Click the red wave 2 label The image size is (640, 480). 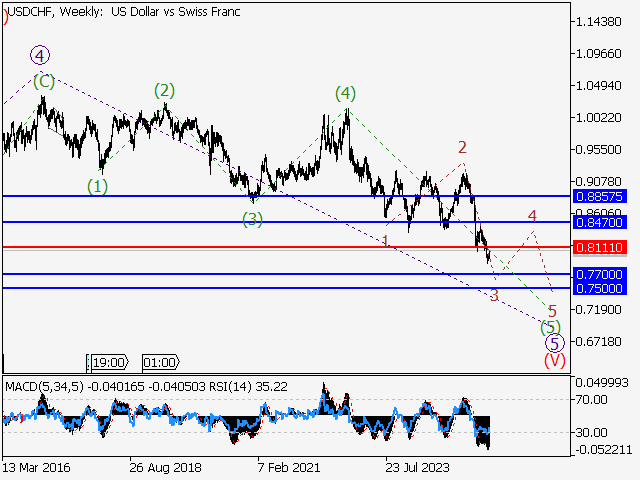[462, 148]
